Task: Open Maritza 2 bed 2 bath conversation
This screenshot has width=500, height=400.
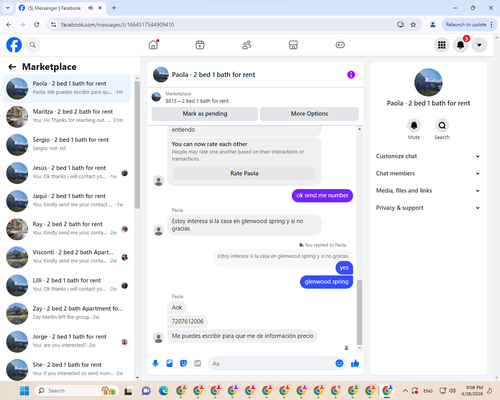Action: (67, 117)
